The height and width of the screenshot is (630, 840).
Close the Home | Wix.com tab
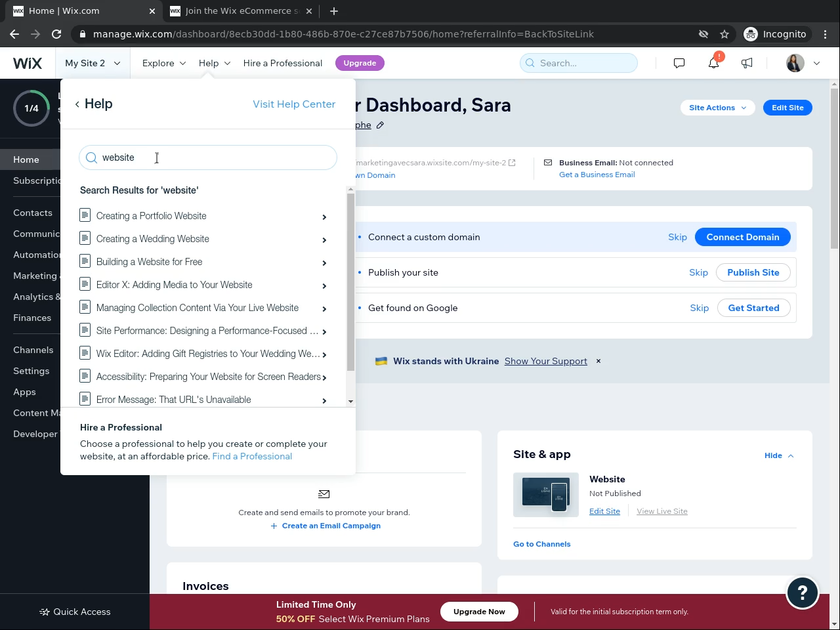(152, 11)
